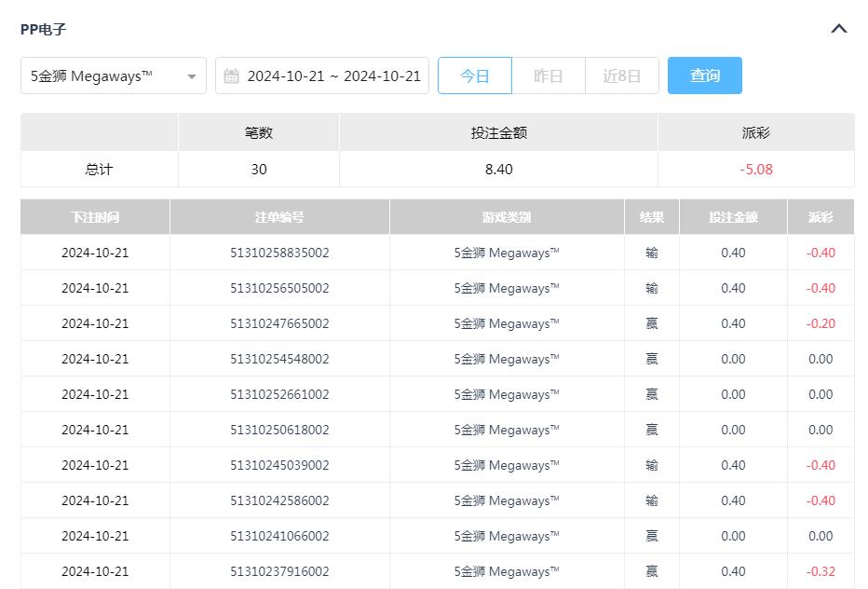Switch to the 昨日 tab

tap(549, 75)
